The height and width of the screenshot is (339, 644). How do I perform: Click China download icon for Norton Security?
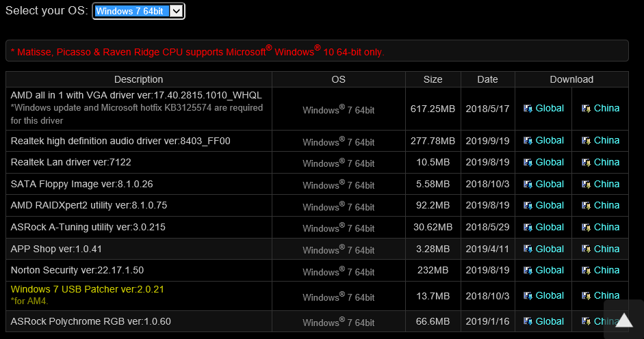[586, 271]
